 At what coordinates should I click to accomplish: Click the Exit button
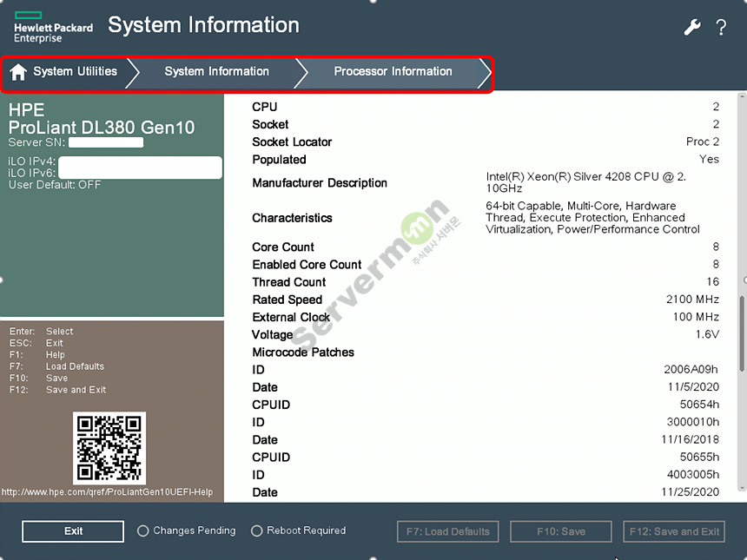pos(73,531)
